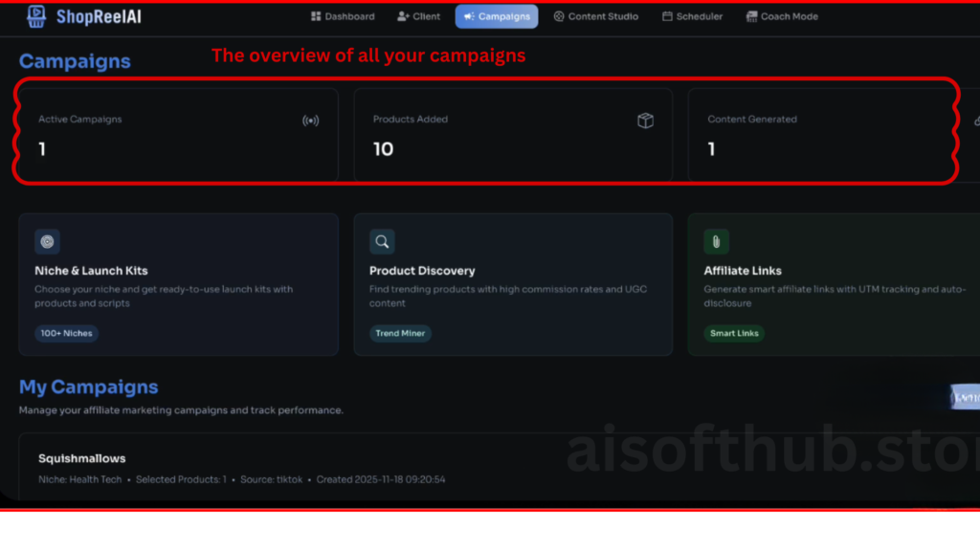
Task: Click the Trend Miner badge
Action: pos(400,334)
